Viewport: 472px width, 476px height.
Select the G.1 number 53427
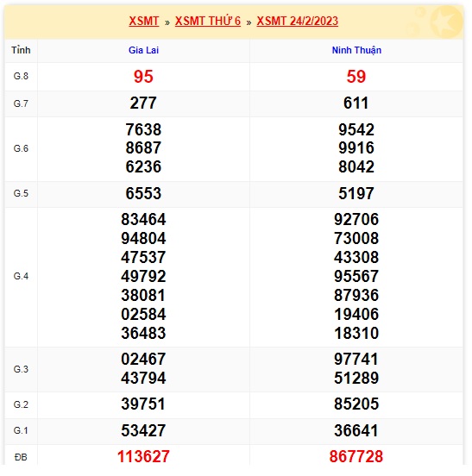(143, 430)
